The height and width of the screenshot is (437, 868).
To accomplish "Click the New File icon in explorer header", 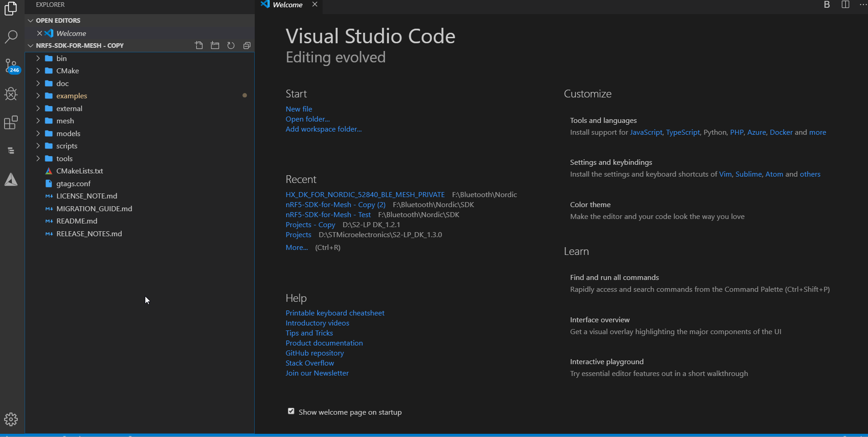I will 199,46.
